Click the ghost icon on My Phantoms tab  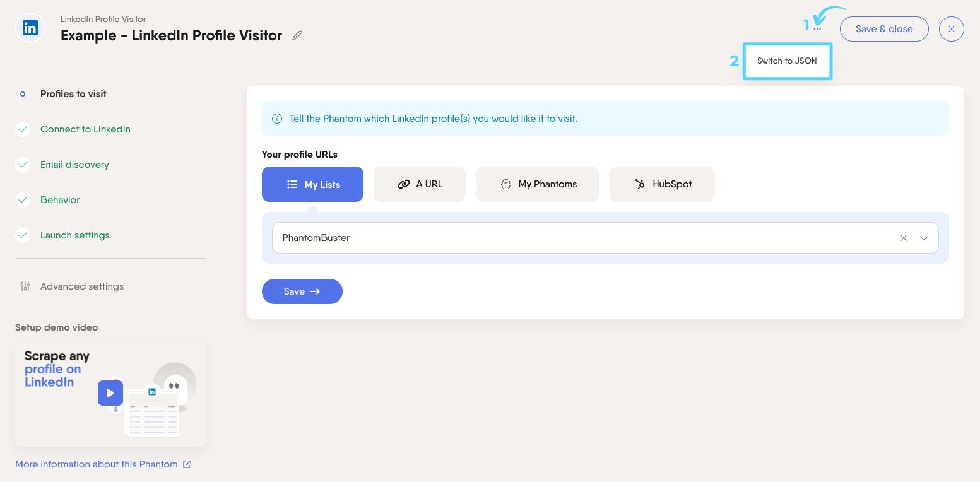(x=507, y=184)
